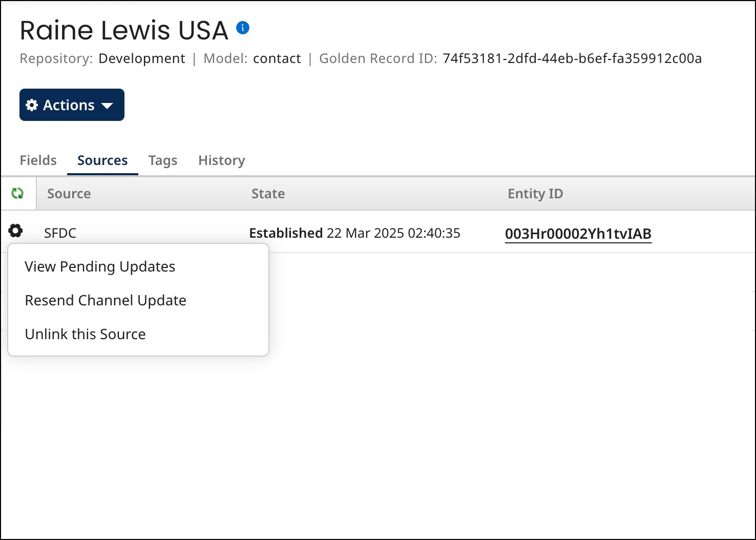This screenshot has height=540, width=756.
Task: Open entity ID 003Hr00002Yh1tvIAB link
Action: pos(578,234)
